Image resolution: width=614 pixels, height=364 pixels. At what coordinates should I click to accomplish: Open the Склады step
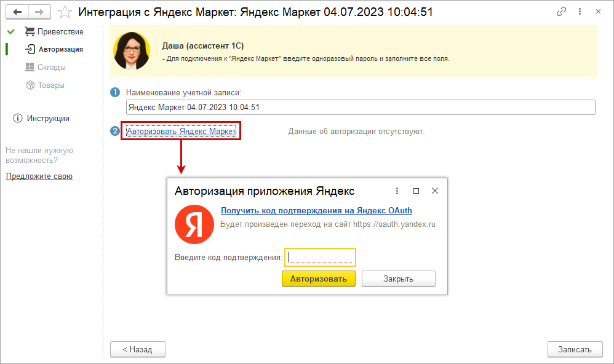[51, 67]
